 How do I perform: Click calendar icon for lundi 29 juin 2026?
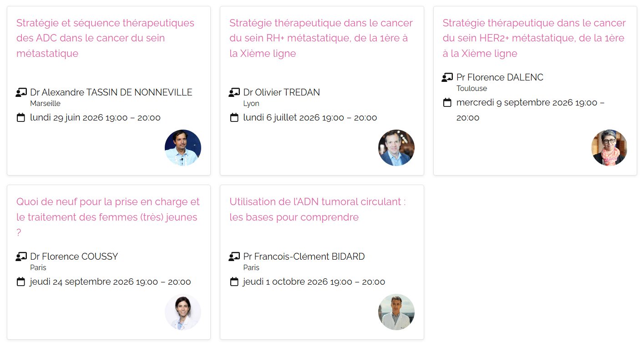click(x=21, y=118)
